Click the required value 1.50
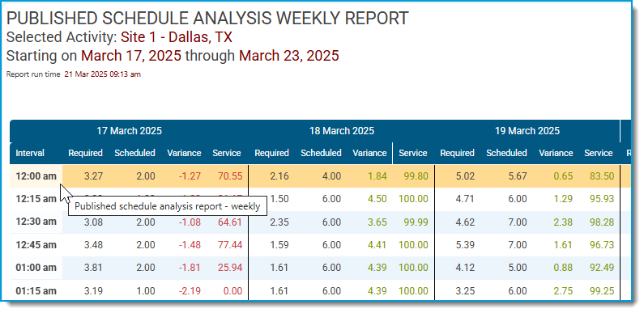The width and height of the screenshot is (644, 313). (x=279, y=199)
